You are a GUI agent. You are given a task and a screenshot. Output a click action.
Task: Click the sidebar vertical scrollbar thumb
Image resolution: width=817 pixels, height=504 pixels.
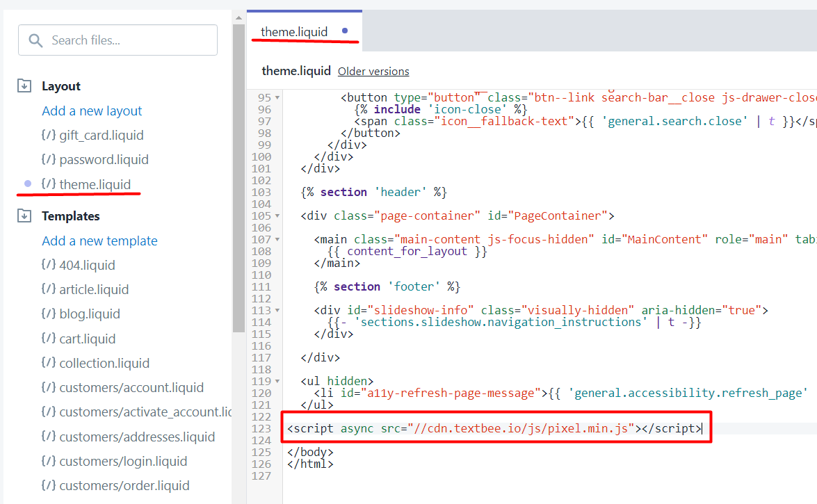coord(238,178)
